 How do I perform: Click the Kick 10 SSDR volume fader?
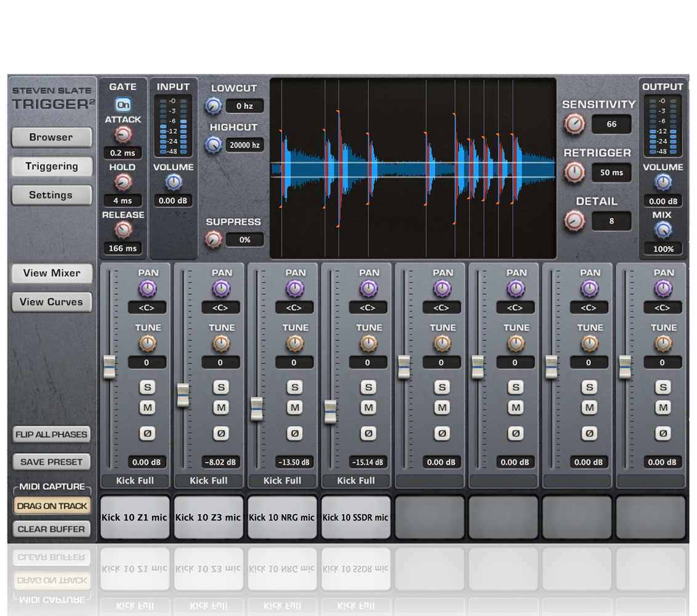click(330, 411)
